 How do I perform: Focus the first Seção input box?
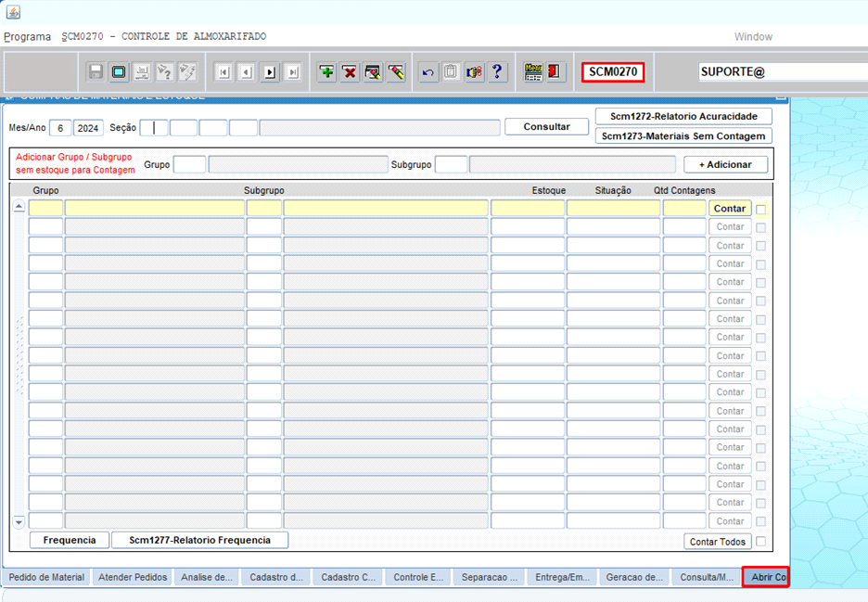tap(154, 128)
